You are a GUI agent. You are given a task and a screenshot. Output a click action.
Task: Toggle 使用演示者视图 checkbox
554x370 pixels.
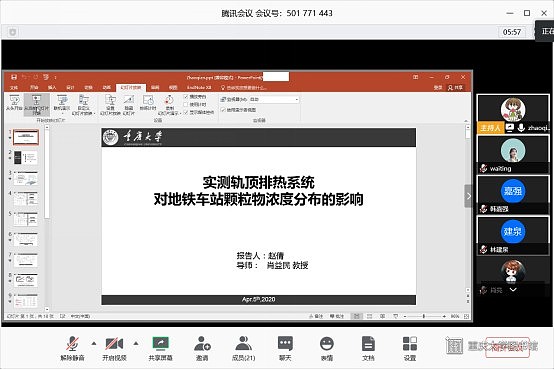(223, 110)
